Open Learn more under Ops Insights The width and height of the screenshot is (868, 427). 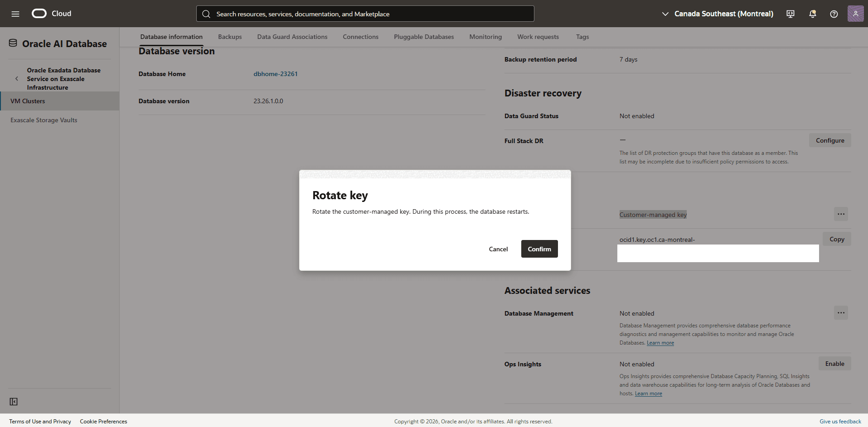pos(648,393)
